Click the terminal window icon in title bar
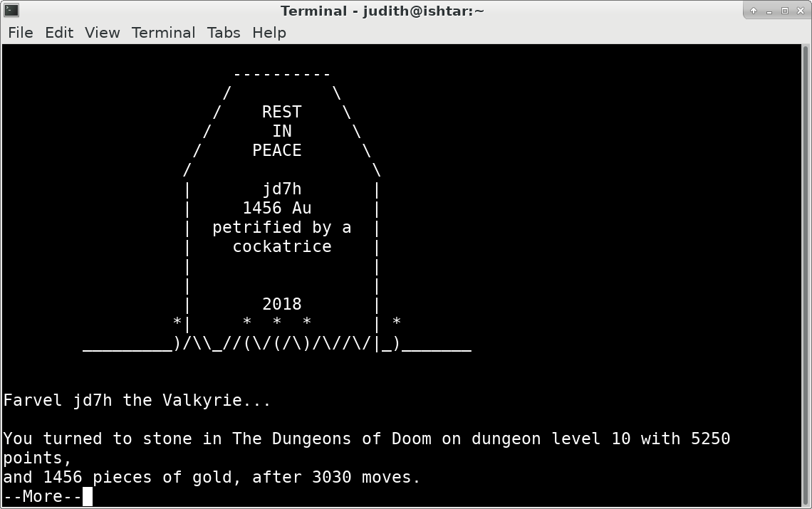This screenshot has width=812, height=509. pyautogui.click(x=11, y=10)
